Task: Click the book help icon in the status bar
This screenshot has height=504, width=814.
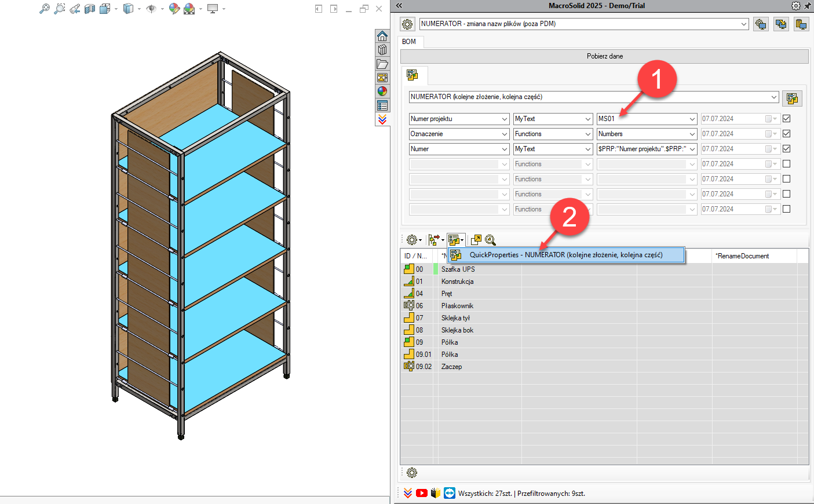Action: (436, 493)
